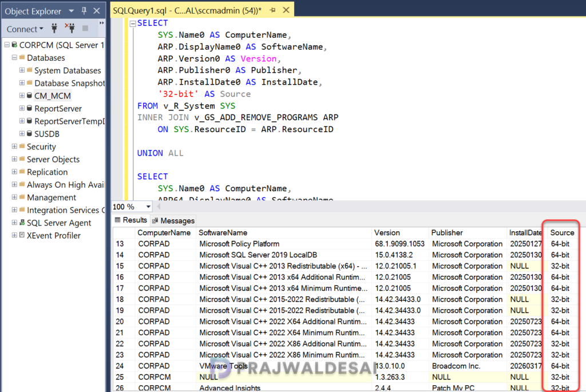Show more Object Explorer toolbar options chevron
The height and width of the screenshot is (392, 586).
point(101,23)
